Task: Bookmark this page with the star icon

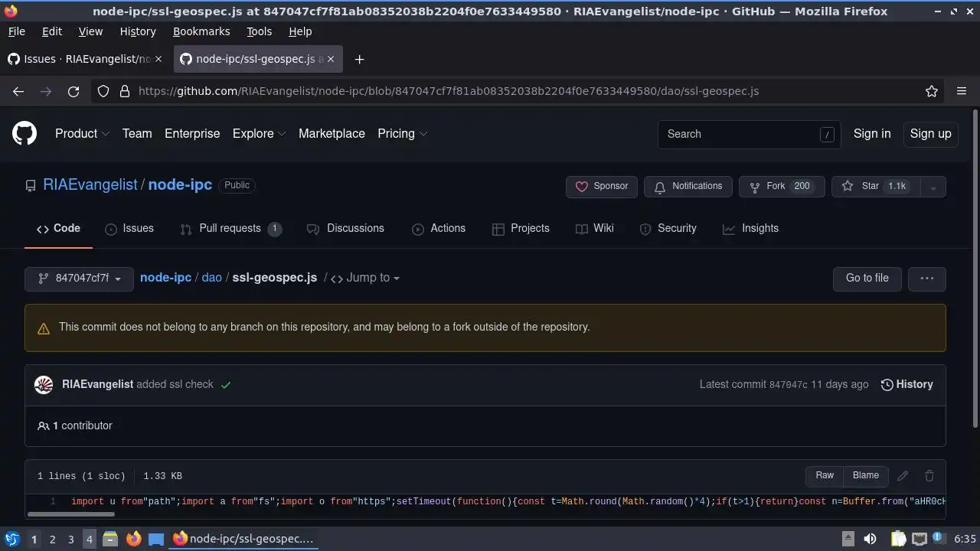Action: pos(932,91)
